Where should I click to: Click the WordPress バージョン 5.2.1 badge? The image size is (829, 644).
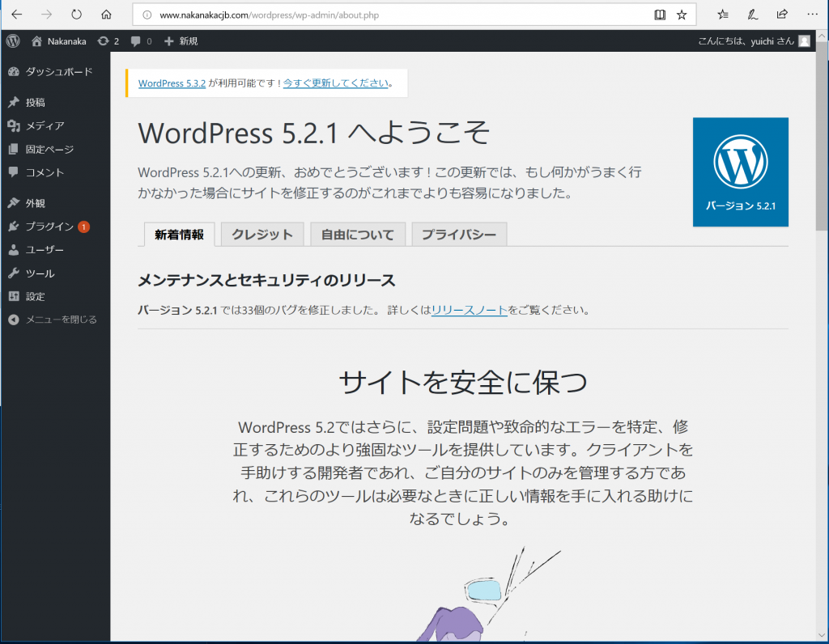[x=740, y=172]
